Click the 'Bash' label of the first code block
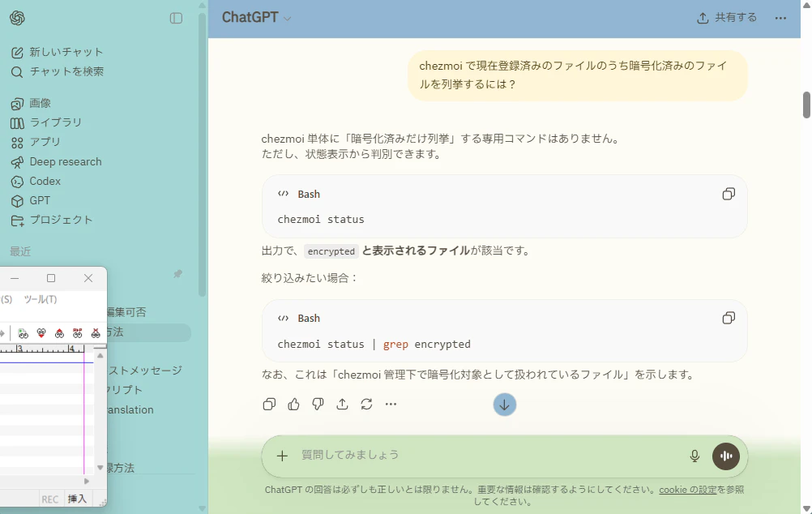 [x=309, y=195]
